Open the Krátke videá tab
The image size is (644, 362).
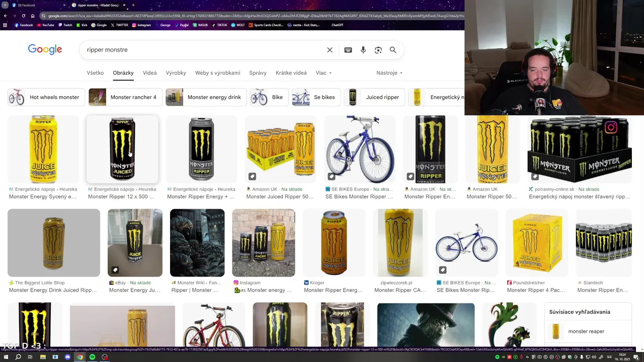click(x=291, y=73)
